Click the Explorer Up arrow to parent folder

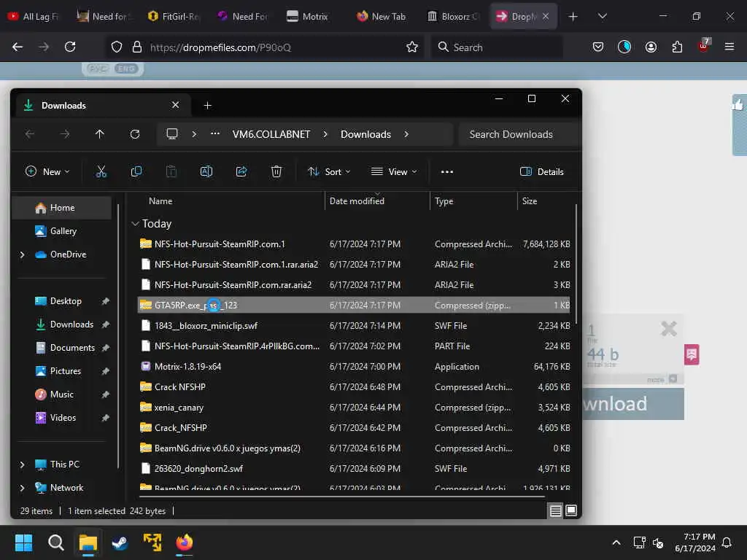[99, 134]
